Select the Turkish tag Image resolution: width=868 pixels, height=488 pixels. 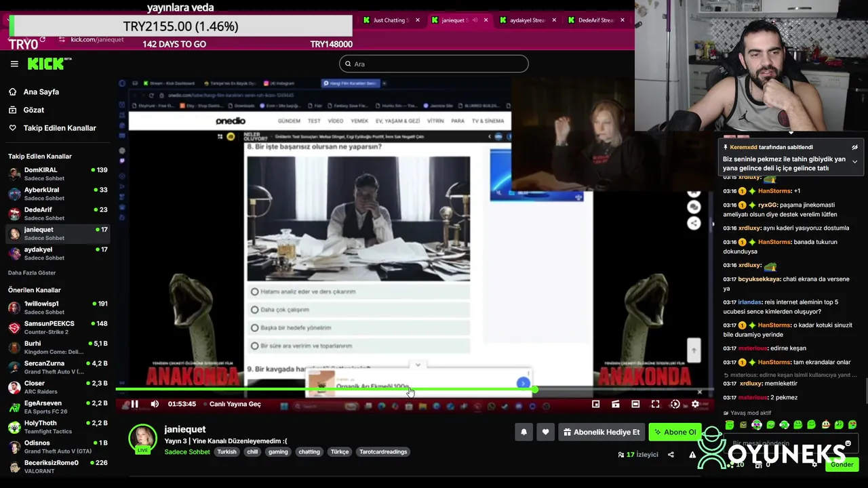tap(226, 451)
